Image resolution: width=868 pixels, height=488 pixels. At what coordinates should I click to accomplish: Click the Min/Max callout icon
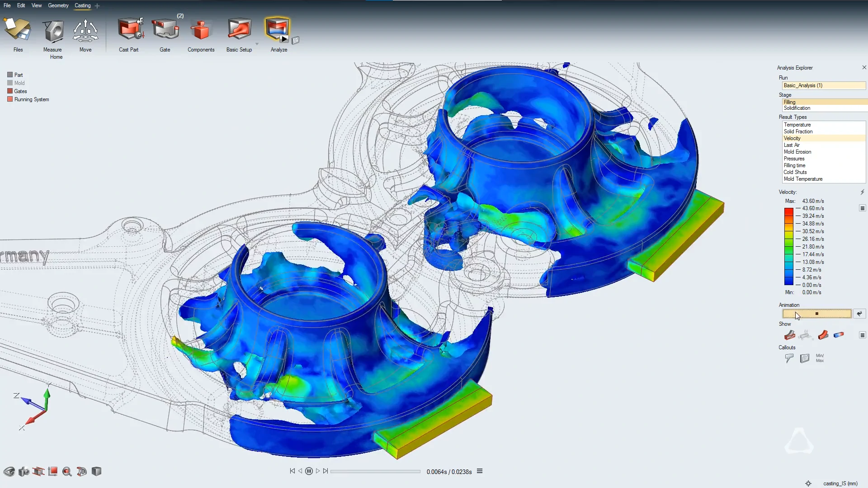click(820, 358)
